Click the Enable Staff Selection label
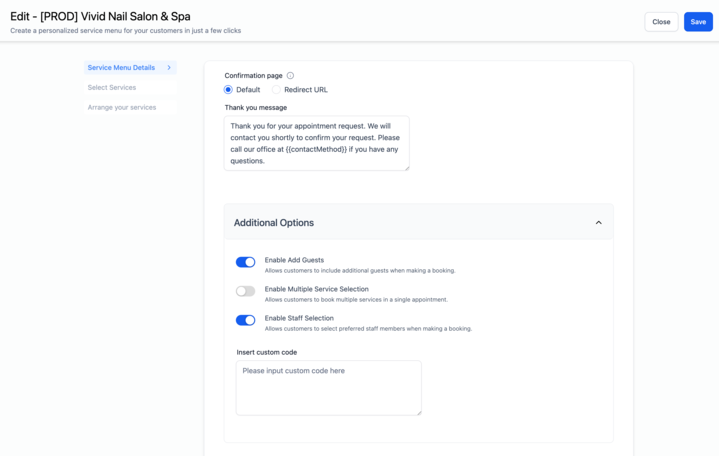This screenshot has width=719, height=456. point(299,318)
